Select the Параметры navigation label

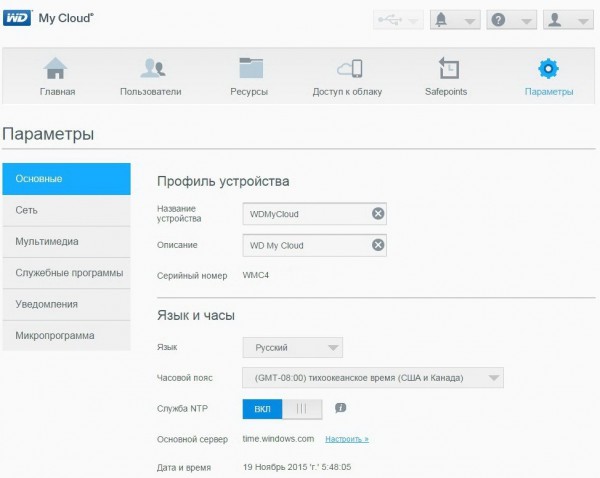tap(549, 92)
